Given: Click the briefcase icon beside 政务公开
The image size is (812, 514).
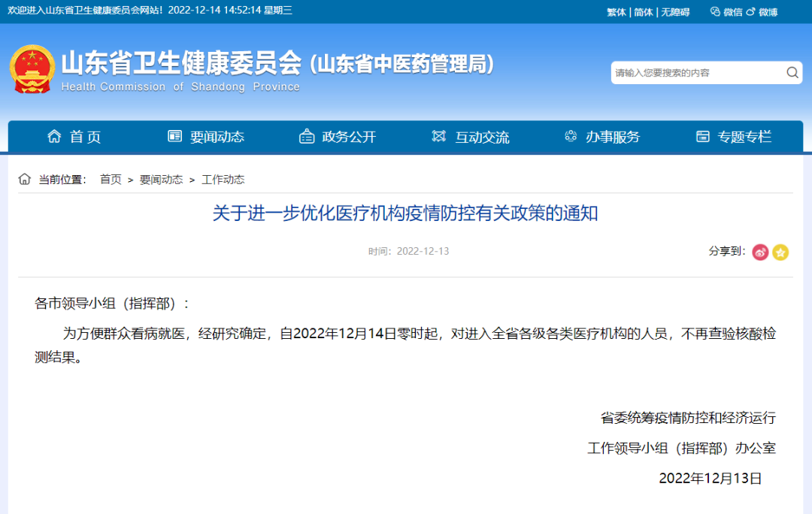Looking at the screenshot, I should (x=307, y=136).
